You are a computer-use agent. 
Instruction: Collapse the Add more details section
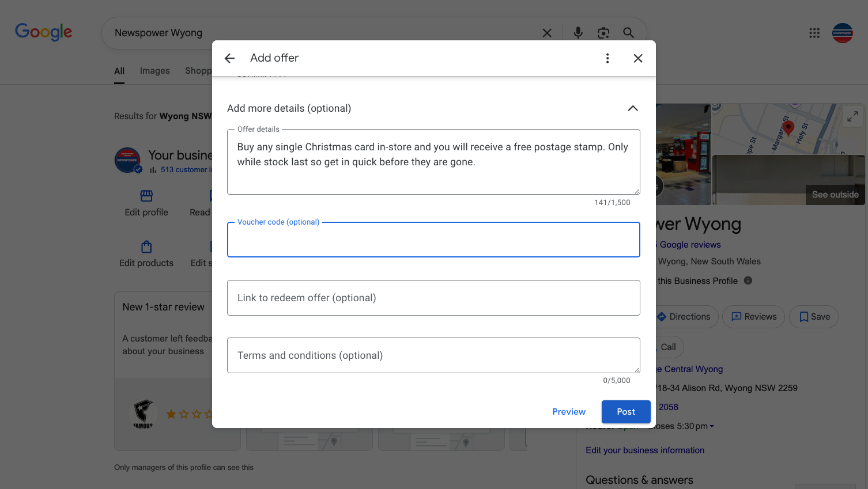(633, 108)
